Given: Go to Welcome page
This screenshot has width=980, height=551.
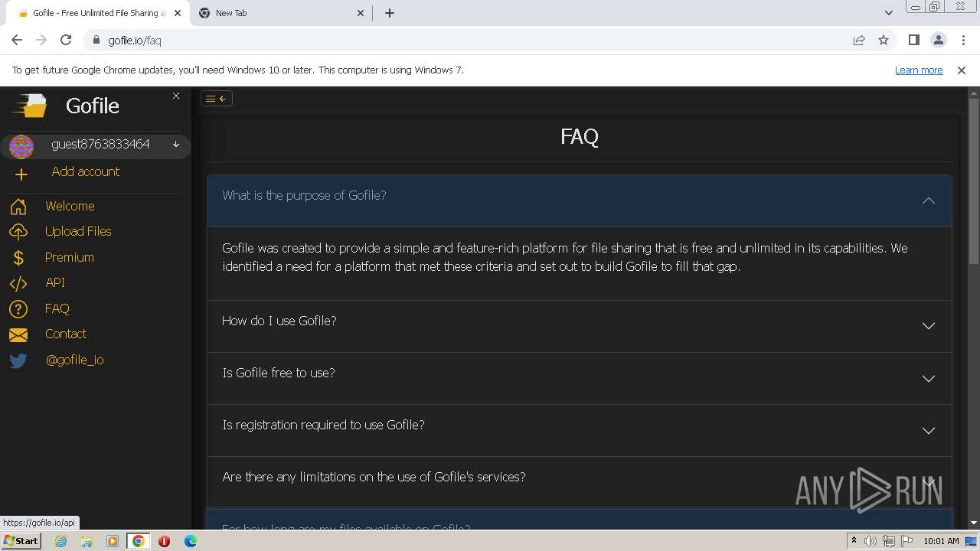Looking at the screenshot, I should point(70,206).
